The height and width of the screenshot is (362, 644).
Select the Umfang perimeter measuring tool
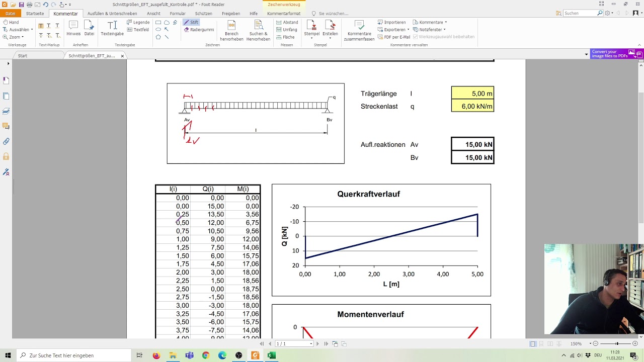[287, 30]
